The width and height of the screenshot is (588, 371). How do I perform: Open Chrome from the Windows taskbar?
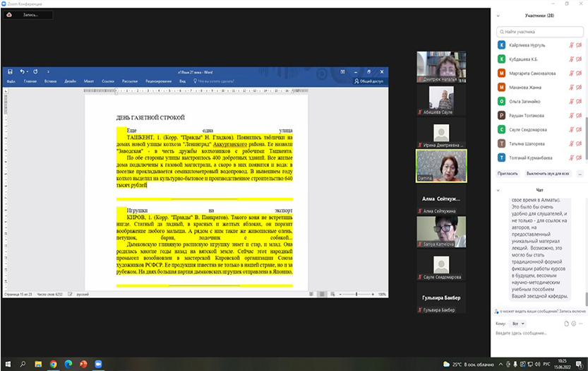pos(53,364)
